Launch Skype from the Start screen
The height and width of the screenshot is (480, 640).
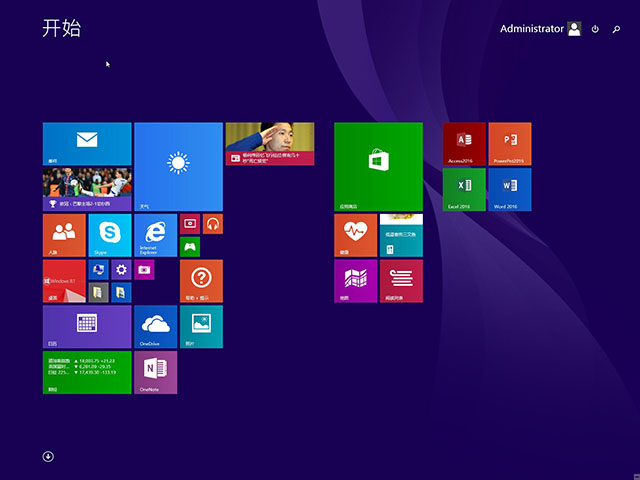[x=110, y=235]
